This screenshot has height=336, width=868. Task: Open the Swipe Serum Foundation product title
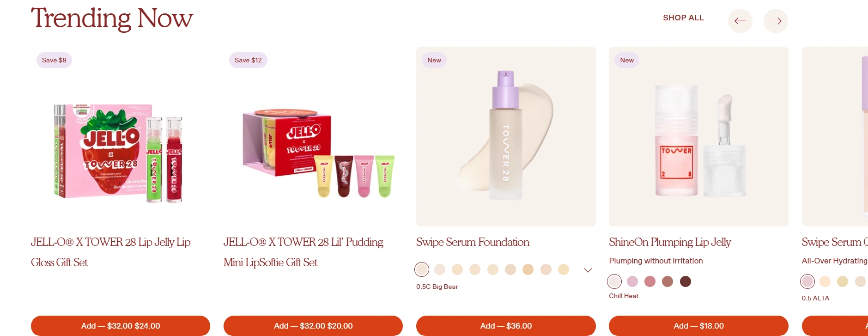(473, 242)
